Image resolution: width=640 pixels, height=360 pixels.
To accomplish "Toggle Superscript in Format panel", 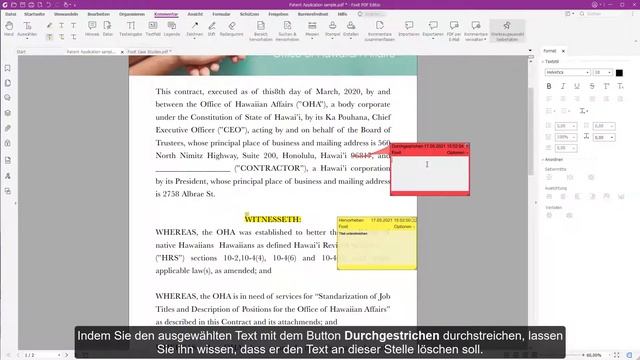I will (606, 86).
